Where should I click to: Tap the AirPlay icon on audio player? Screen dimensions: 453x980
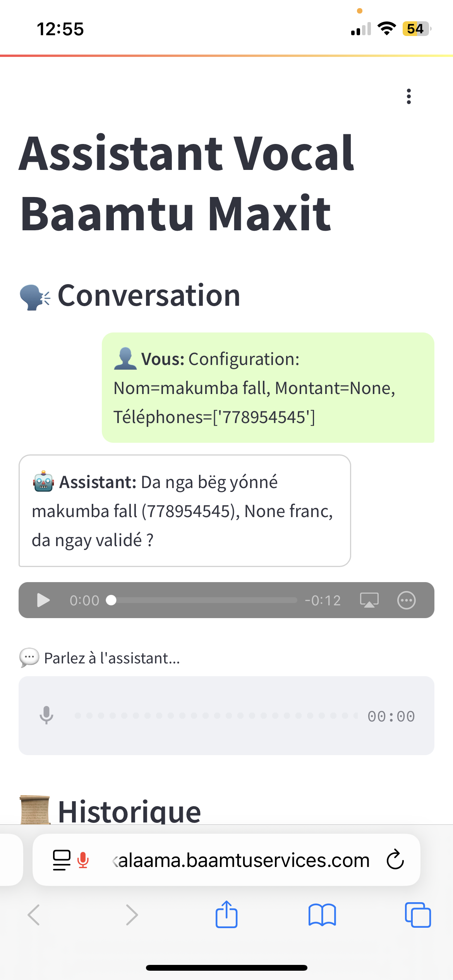(x=369, y=600)
